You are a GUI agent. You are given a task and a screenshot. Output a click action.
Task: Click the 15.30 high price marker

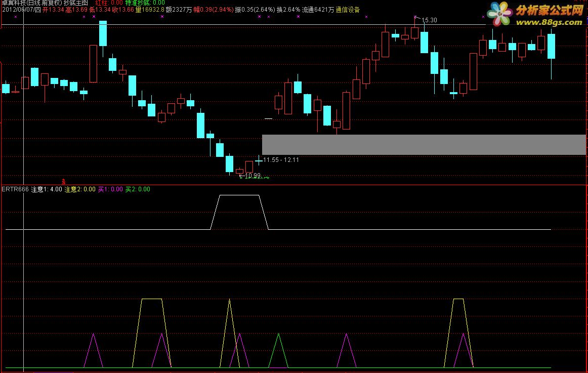[x=430, y=20]
